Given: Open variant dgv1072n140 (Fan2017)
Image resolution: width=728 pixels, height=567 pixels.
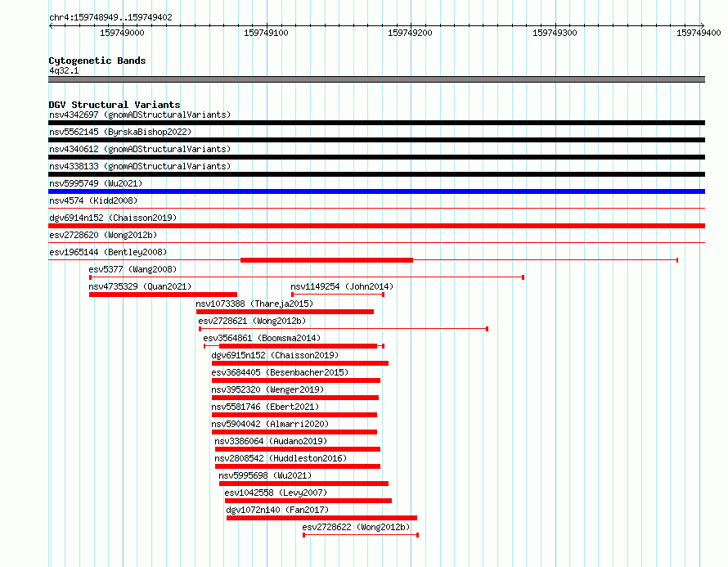Looking at the screenshot, I should click(277, 510).
